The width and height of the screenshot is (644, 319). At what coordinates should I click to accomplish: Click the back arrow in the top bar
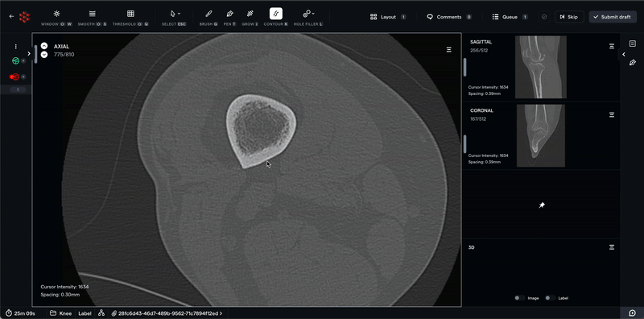11,17
